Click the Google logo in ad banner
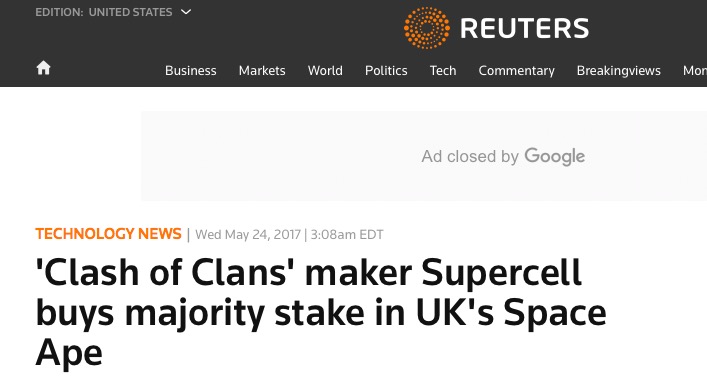The image size is (707, 386). (554, 157)
